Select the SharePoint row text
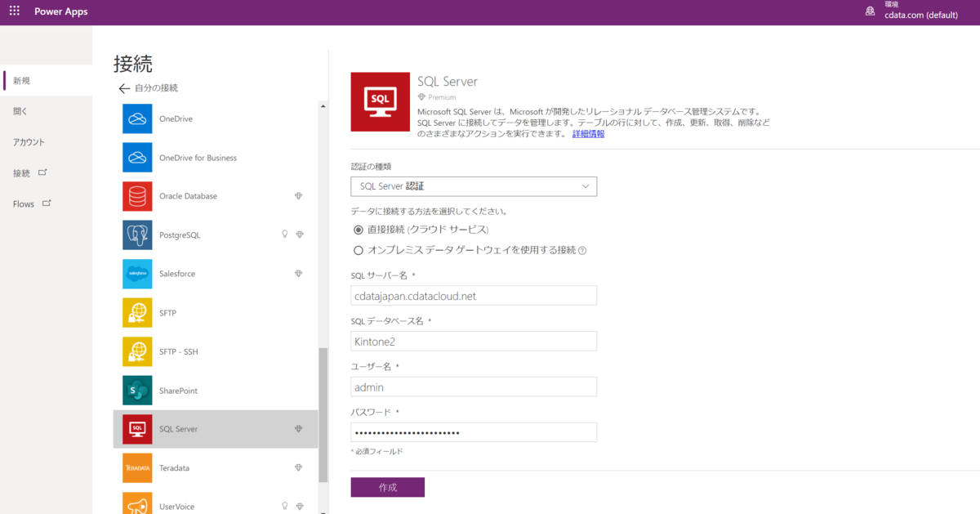Image resolution: width=980 pixels, height=514 pixels. [x=178, y=391]
